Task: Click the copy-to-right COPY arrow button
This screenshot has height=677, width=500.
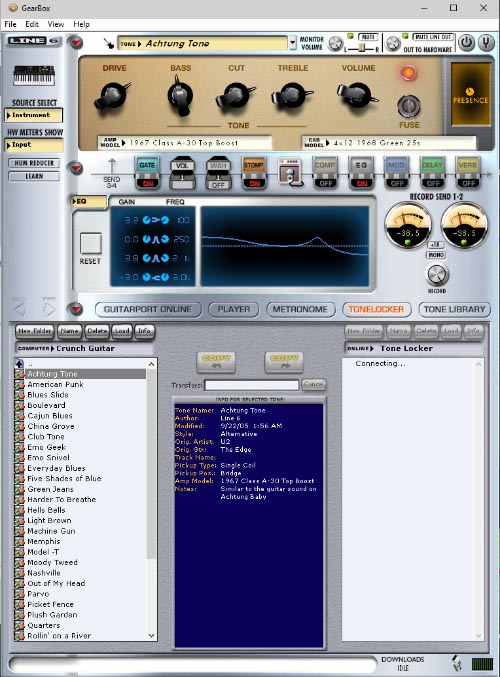Action: tap(284, 362)
